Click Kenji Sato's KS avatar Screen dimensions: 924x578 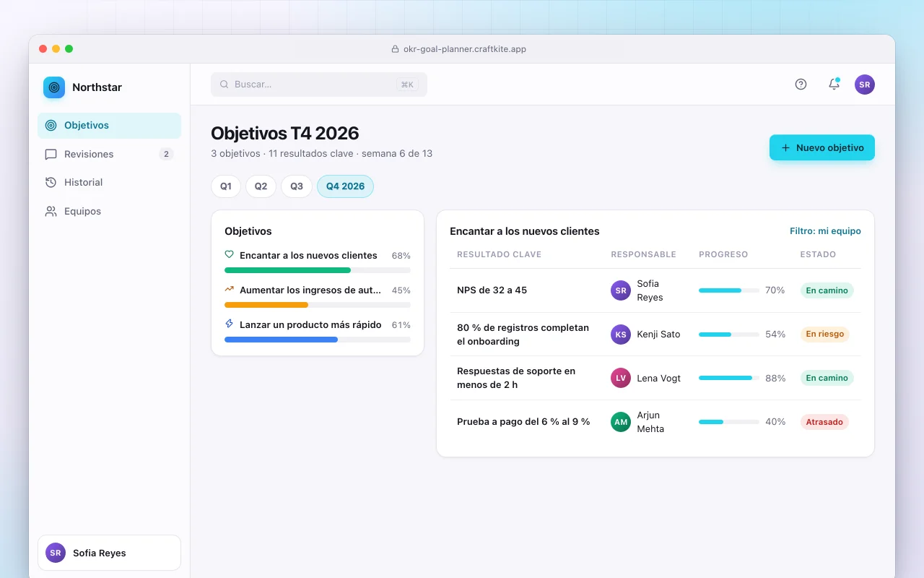[621, 335]
